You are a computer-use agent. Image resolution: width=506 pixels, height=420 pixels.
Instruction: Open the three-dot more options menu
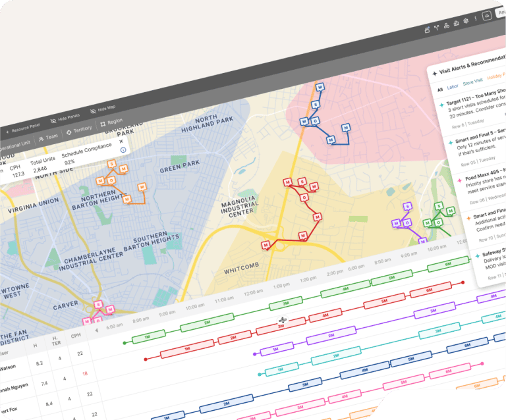(x=475, y=18)
